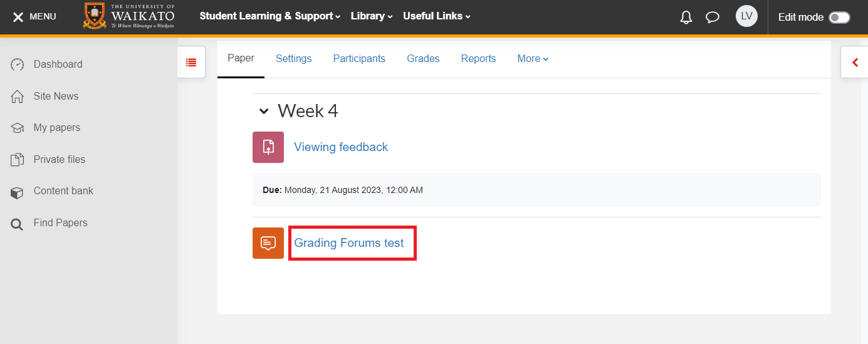Open the course index list icon

coord(191,62)
